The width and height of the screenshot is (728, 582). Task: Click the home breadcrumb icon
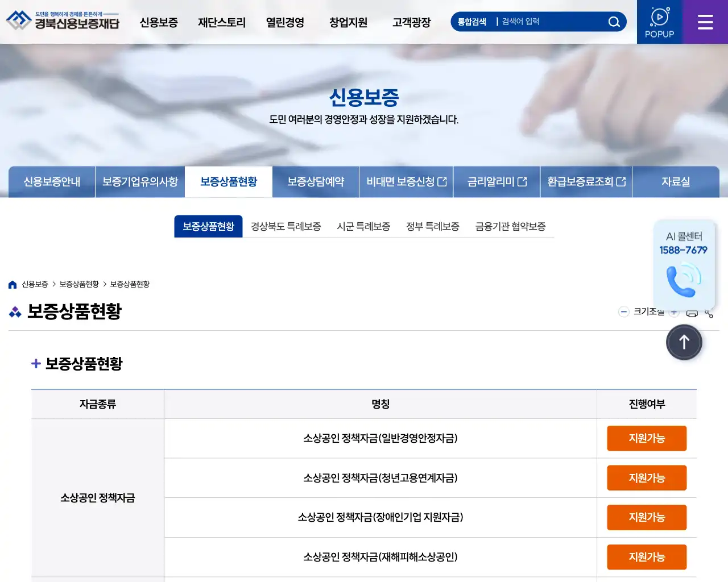pyautogui.click(x=13, y=284)
